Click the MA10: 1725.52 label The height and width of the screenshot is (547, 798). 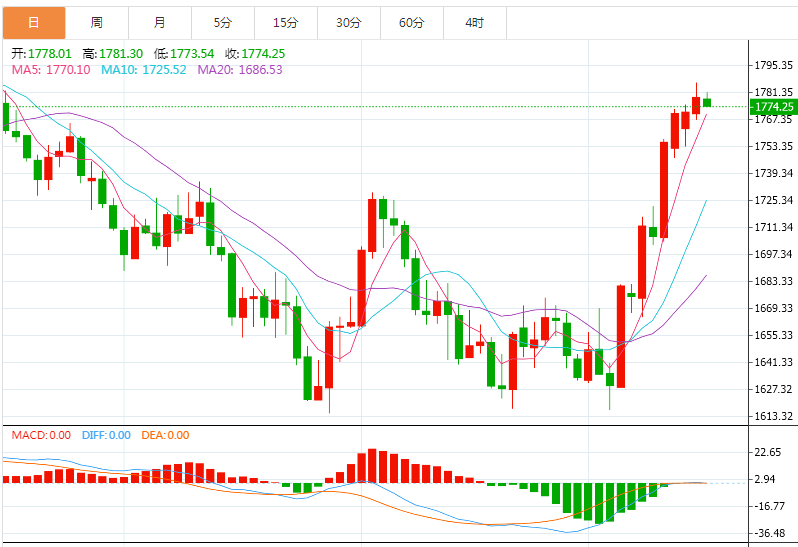(144, 70)
